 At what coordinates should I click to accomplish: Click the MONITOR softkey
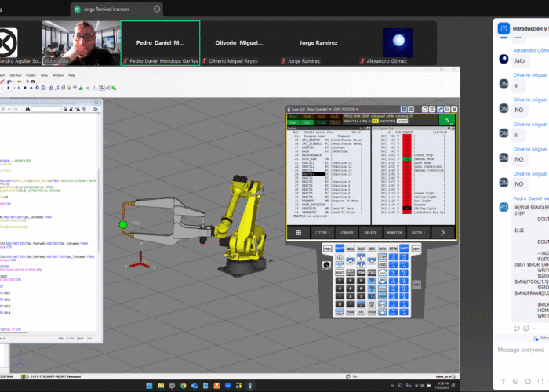394,233
